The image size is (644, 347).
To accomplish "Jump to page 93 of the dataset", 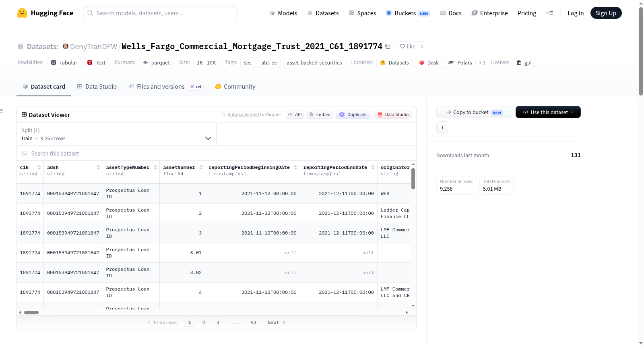I will click(x=254, y=322).
